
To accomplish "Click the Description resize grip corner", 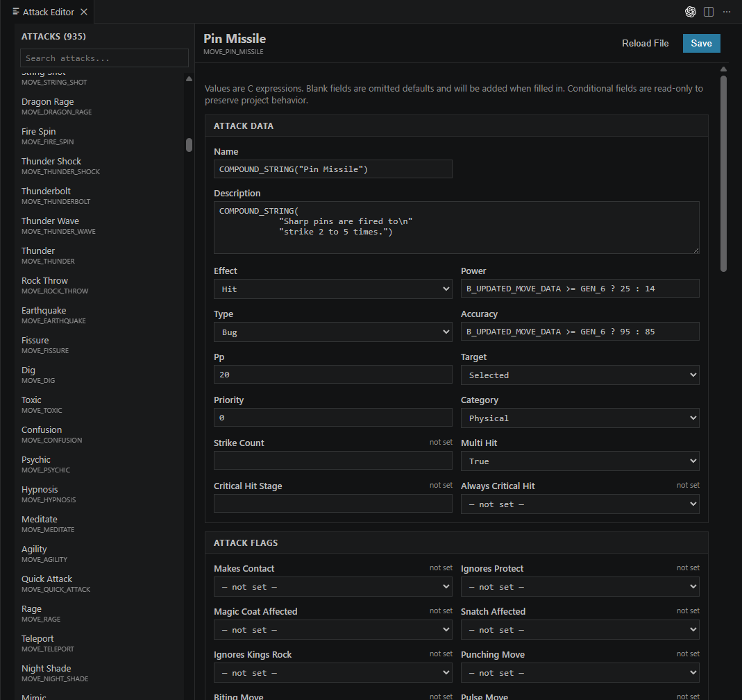I will (696, 250).
